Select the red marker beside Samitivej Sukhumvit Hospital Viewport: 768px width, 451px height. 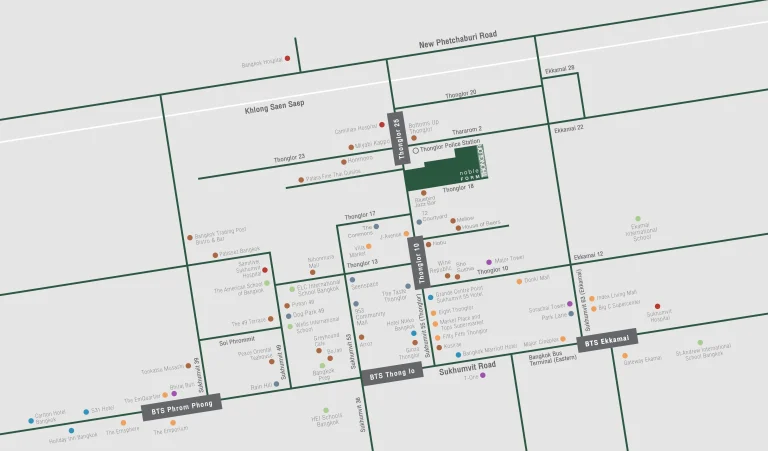coord(265,270)
